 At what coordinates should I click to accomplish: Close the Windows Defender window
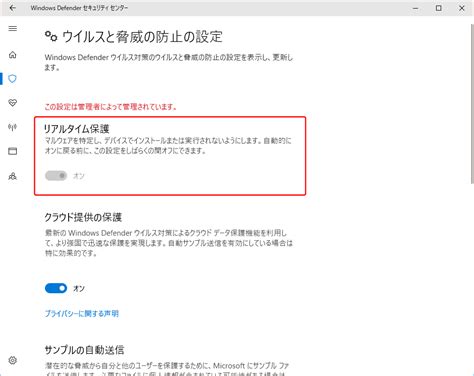[462, 8]
